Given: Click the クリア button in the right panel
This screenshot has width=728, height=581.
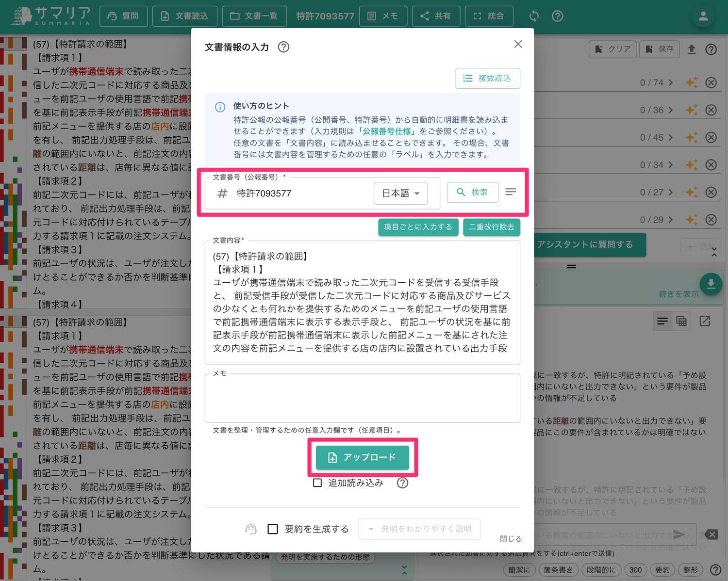Looking at the screenshot, I should point(613,49).
